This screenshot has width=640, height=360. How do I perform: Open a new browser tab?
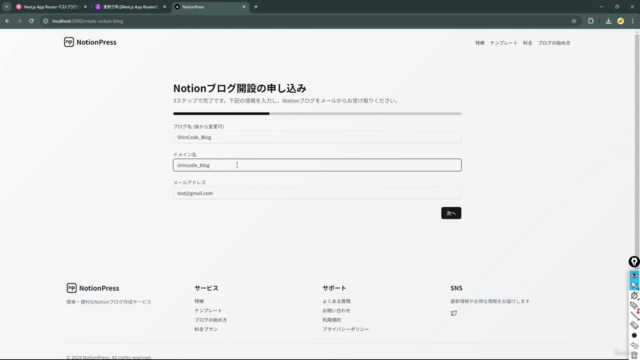coord(256,7)
